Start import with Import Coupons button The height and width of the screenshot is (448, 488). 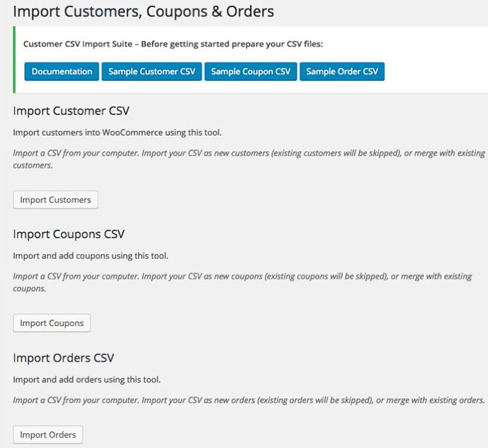click(x=52, y=323)
